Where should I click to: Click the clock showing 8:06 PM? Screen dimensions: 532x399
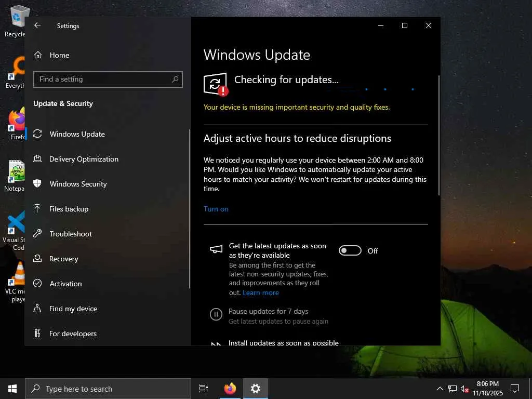click(x=487, y=384)
